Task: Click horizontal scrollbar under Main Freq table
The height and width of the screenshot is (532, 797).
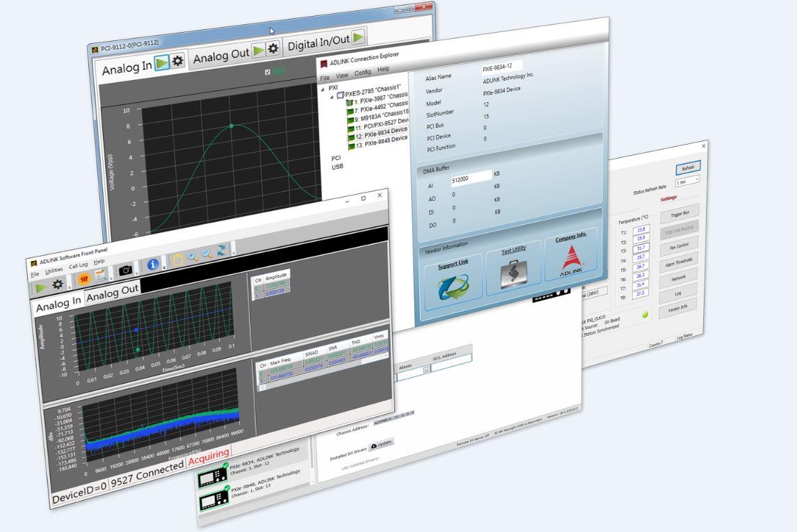Action: coord(322,373)
